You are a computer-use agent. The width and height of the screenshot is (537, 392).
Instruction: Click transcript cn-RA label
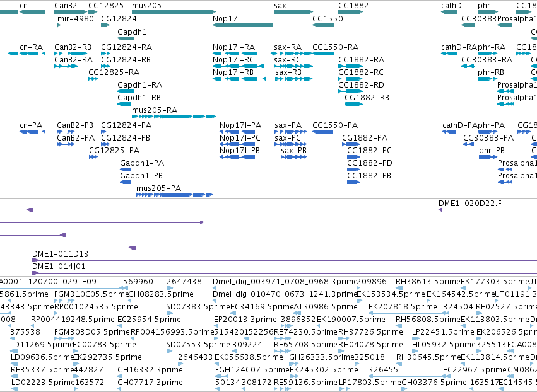click(x=31, y=47)
